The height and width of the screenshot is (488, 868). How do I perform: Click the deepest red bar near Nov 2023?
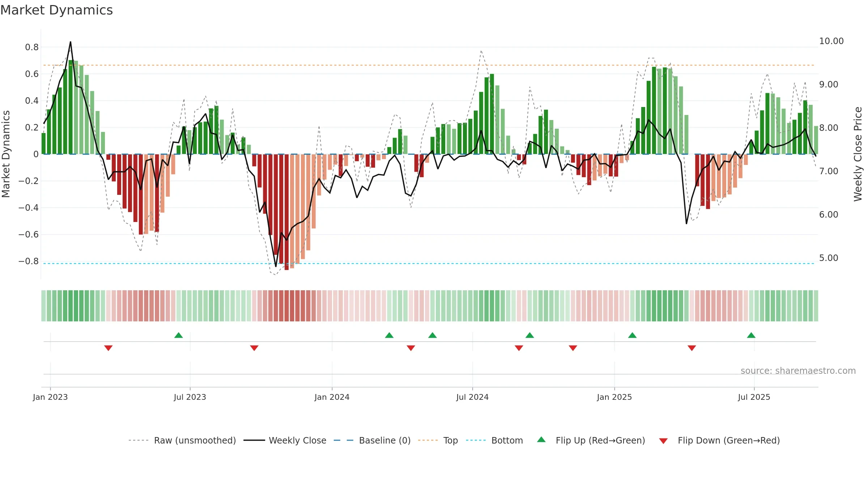pyautogui.click(x=286, y=212)
